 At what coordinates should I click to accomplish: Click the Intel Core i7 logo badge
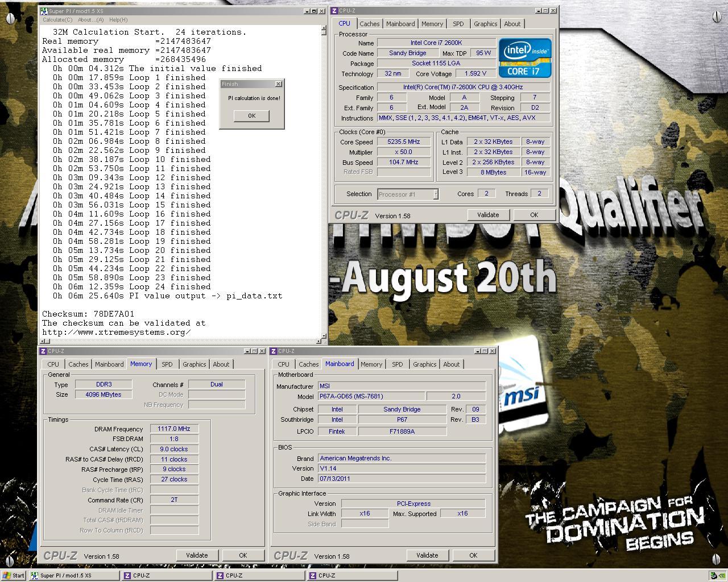(x=525, y=58)
